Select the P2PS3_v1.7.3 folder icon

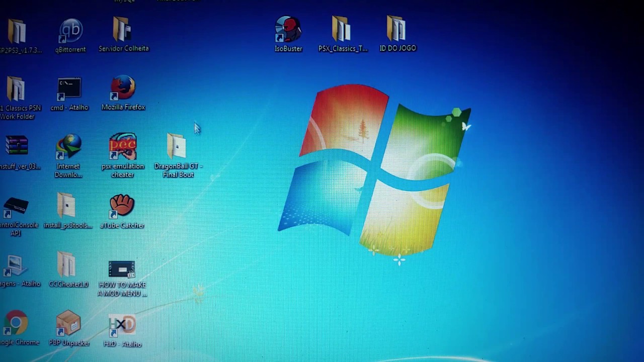click(18, 32)
